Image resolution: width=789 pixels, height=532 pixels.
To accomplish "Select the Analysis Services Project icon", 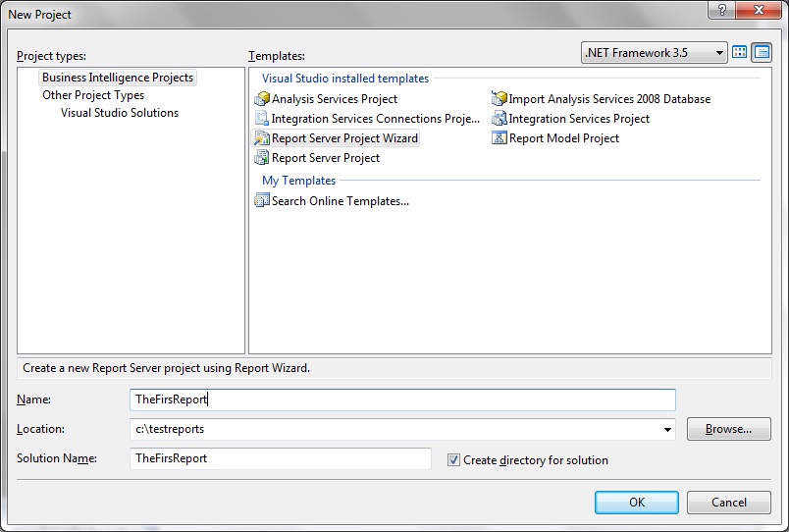I will tap(262, 99).
